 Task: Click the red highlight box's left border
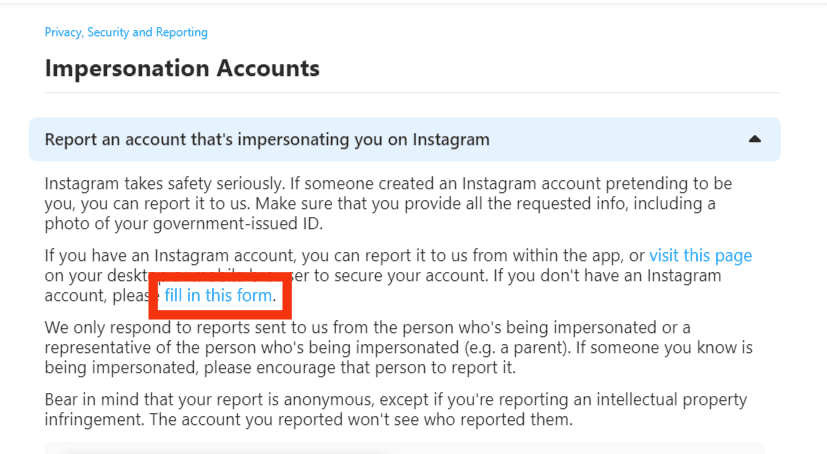(153, 295)
